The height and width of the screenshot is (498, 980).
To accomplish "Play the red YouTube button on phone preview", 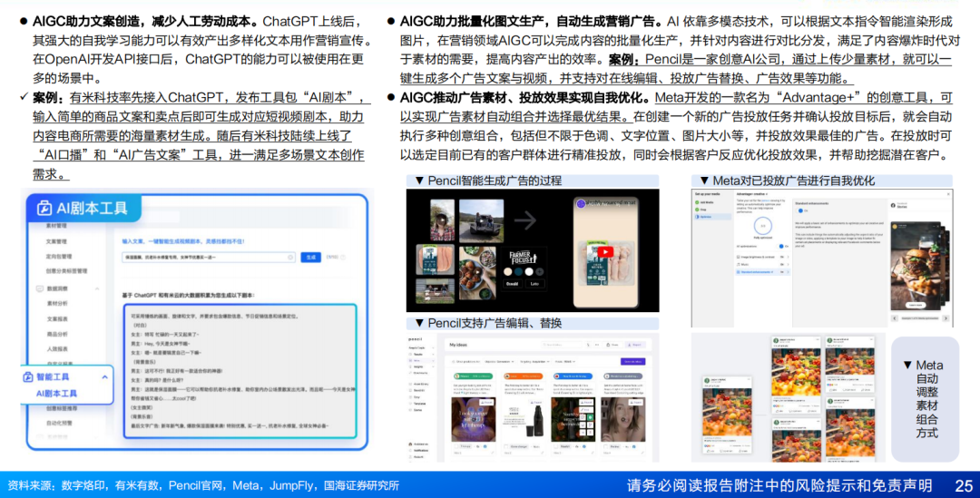I will tap(605, 252).
